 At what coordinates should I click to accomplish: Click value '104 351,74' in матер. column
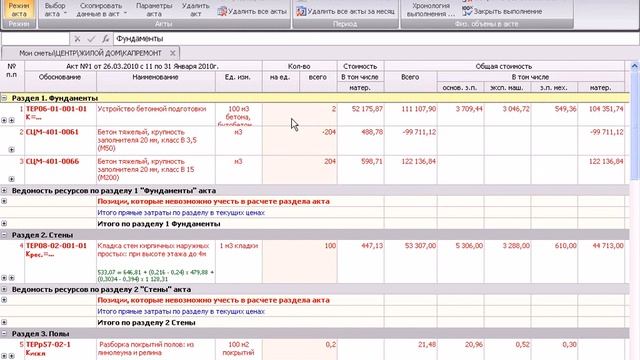[606, 109]
